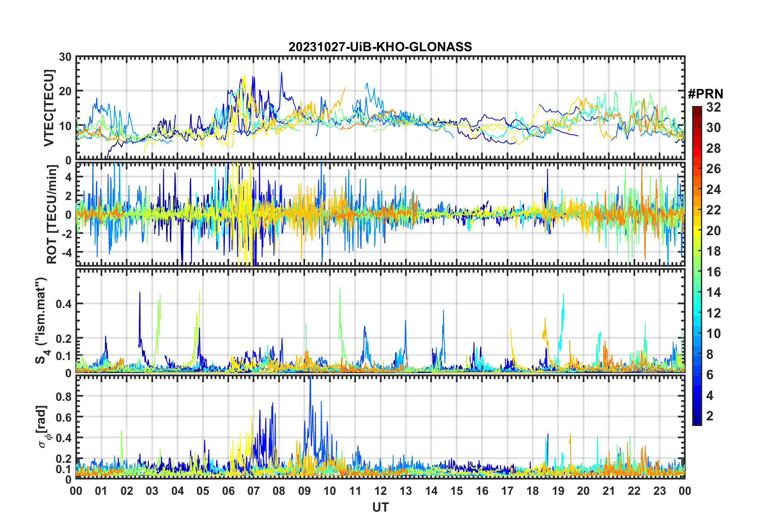The image size is (761, 532).
Task: Click hour 19 on the UT axis
Action: [558, 491]
